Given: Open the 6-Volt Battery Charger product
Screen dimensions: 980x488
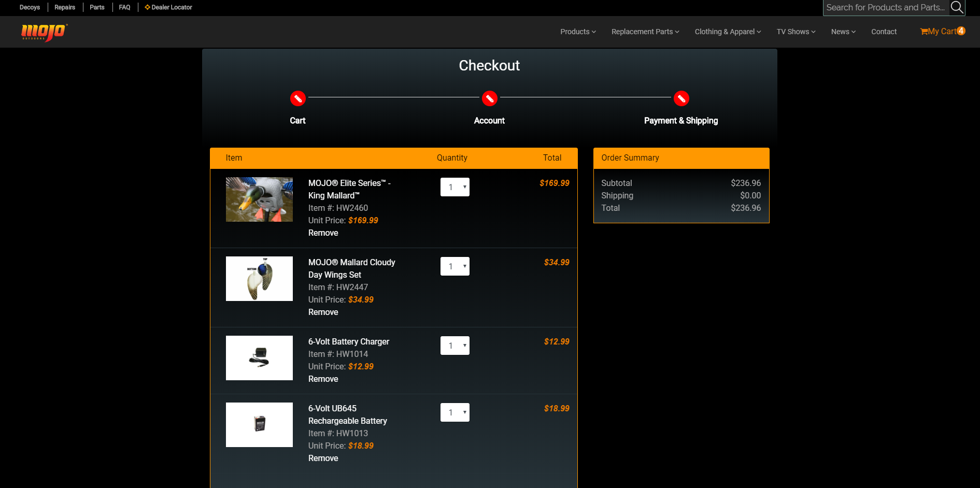Looking at the screenshot, I should (x=349, y=342).
